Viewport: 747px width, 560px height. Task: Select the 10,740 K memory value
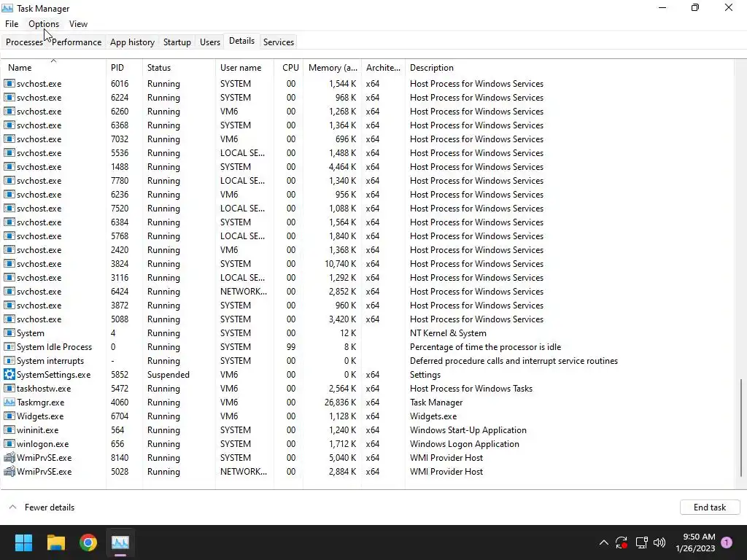point(340,263)
